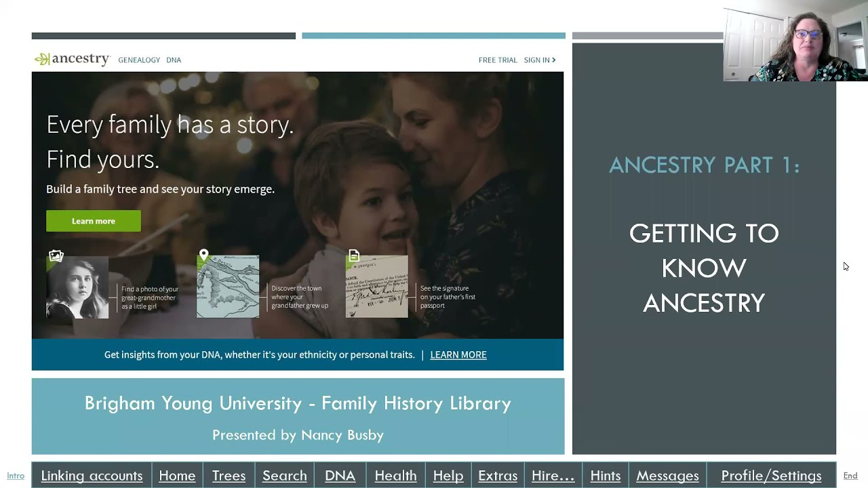
Task: Go to the Profile/Settings section
Action: [771, 476]
